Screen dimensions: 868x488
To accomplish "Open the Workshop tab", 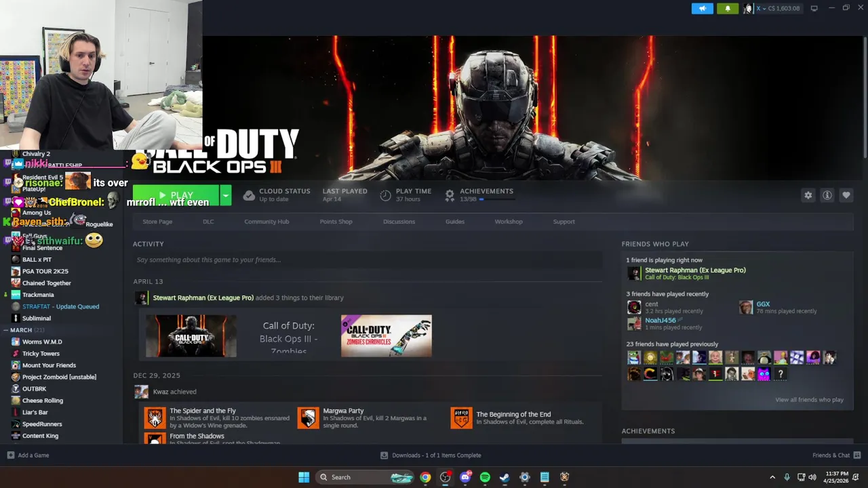I will pos(509,222).
